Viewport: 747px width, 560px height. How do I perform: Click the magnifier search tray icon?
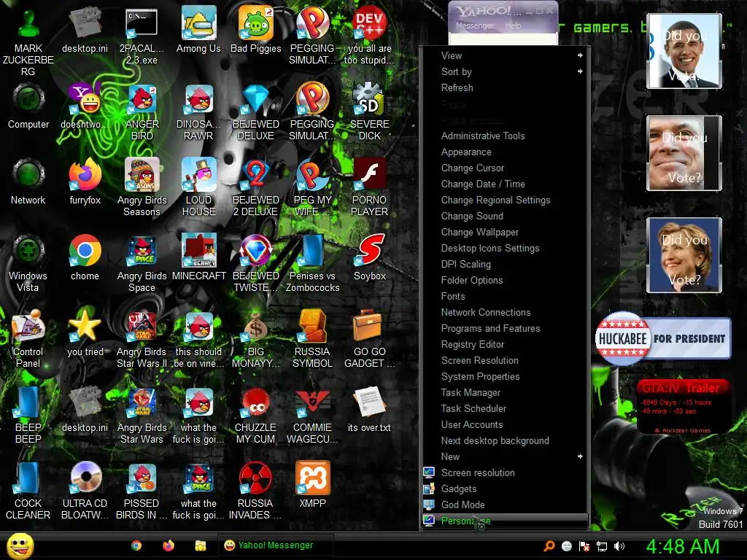[549, 546]
